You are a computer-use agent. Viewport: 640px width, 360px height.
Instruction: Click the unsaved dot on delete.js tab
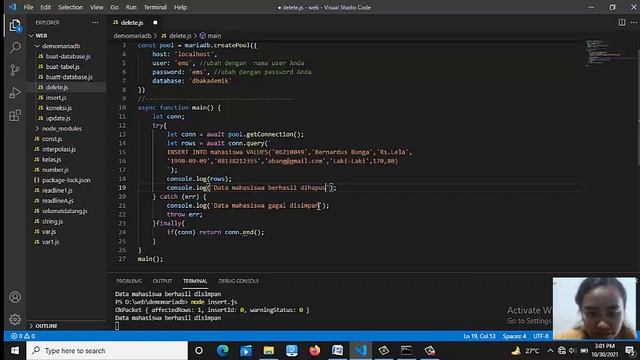tap(155, 22)
